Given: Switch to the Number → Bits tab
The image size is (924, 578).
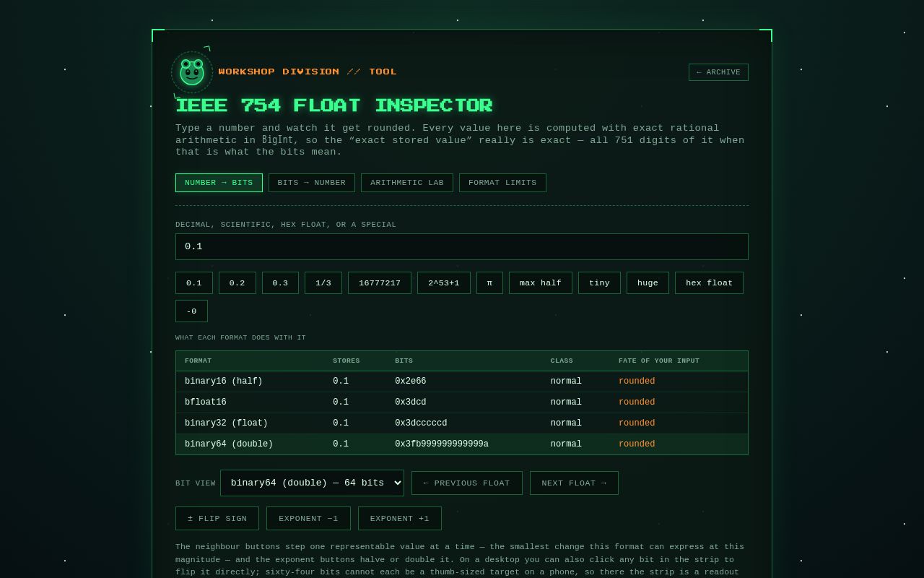Looking at the screenshot, I should click(219, 183).
